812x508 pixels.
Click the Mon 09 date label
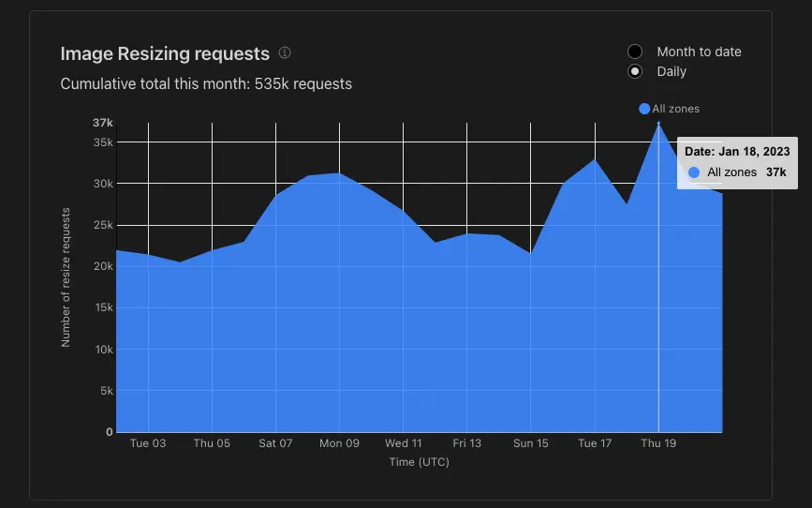339,443
